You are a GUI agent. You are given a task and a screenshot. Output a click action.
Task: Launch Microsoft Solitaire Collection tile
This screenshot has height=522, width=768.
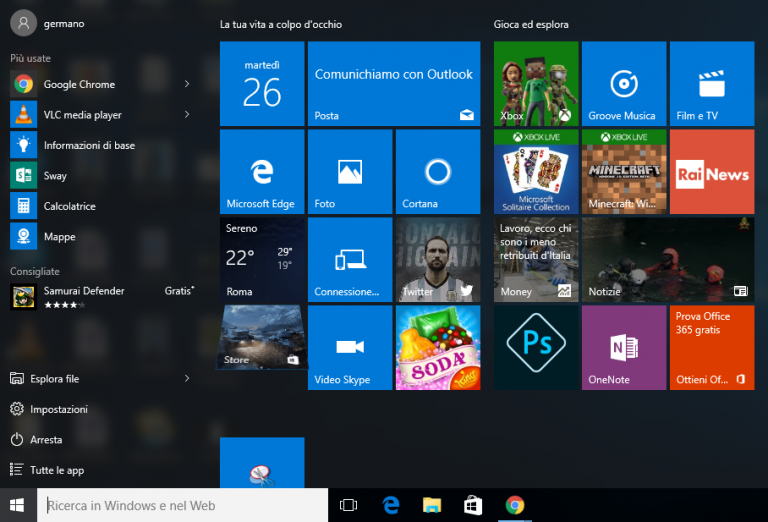536,172
